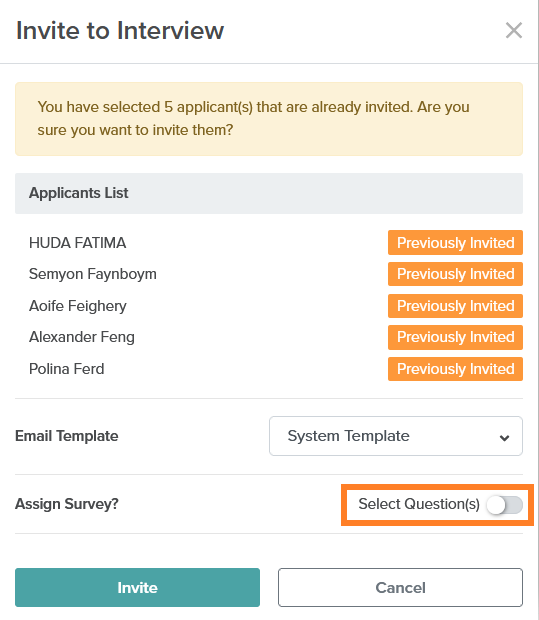Click the Applicants List header
This screenshot has width=539, height=620.
pos(269,193)
